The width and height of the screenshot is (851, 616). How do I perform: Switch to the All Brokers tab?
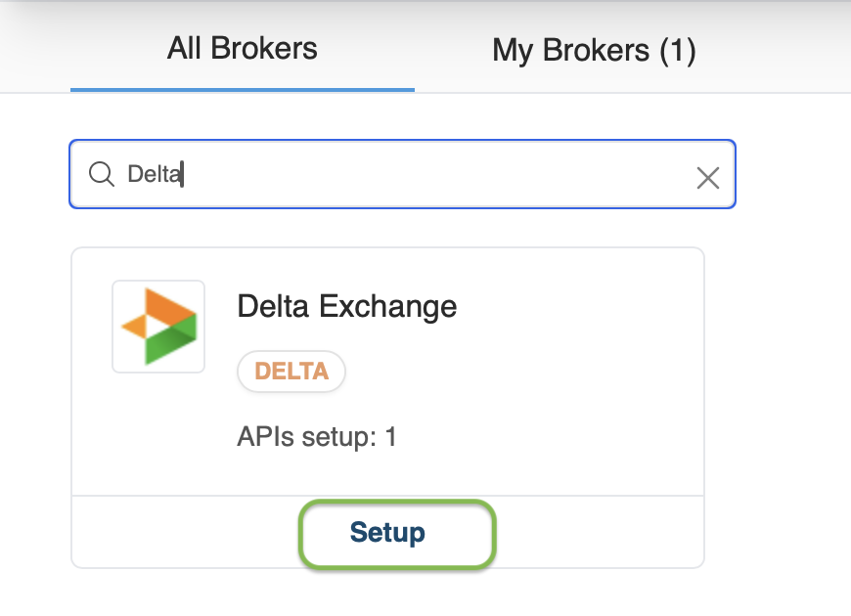point(242,49)
